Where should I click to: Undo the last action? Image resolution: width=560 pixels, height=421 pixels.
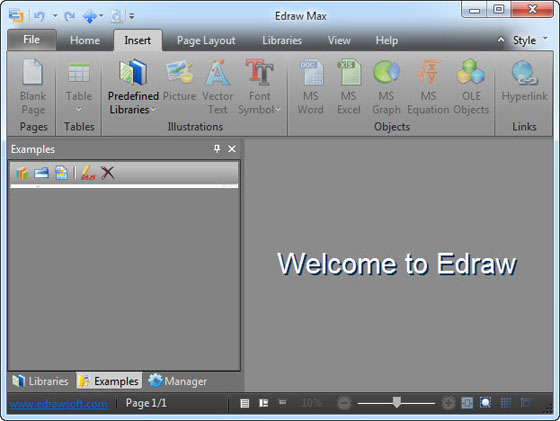(x=40, y=16)
